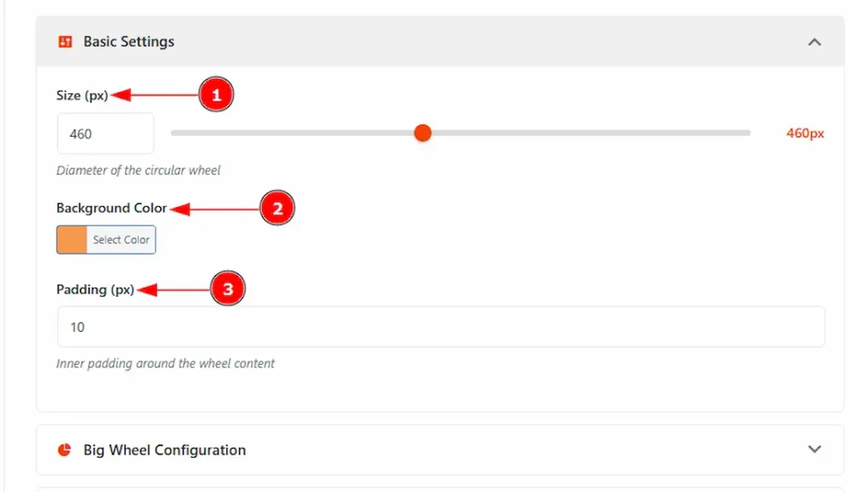Focus the Padding input showing 10
Viewport: 868px width, 492px height.
pos(441,327)
